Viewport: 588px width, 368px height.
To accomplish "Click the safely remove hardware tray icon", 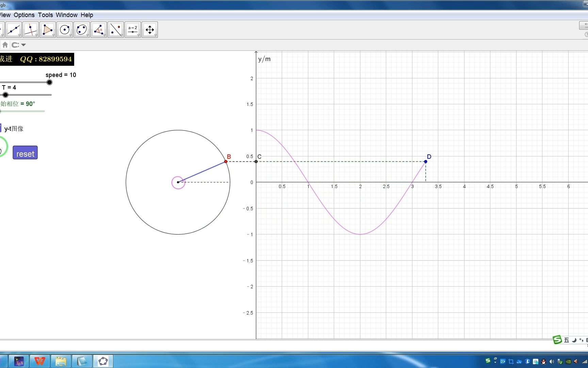I will point(560,362).
